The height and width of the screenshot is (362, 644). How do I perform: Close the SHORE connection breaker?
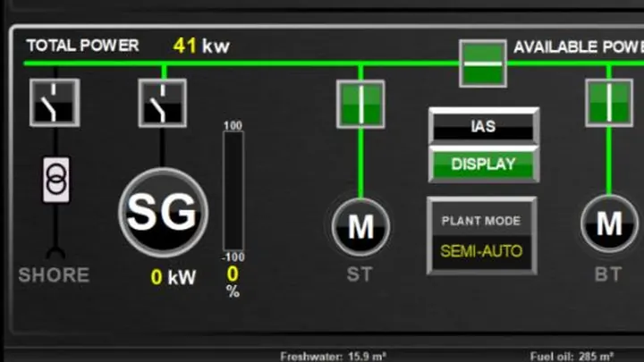coord(55,103)
